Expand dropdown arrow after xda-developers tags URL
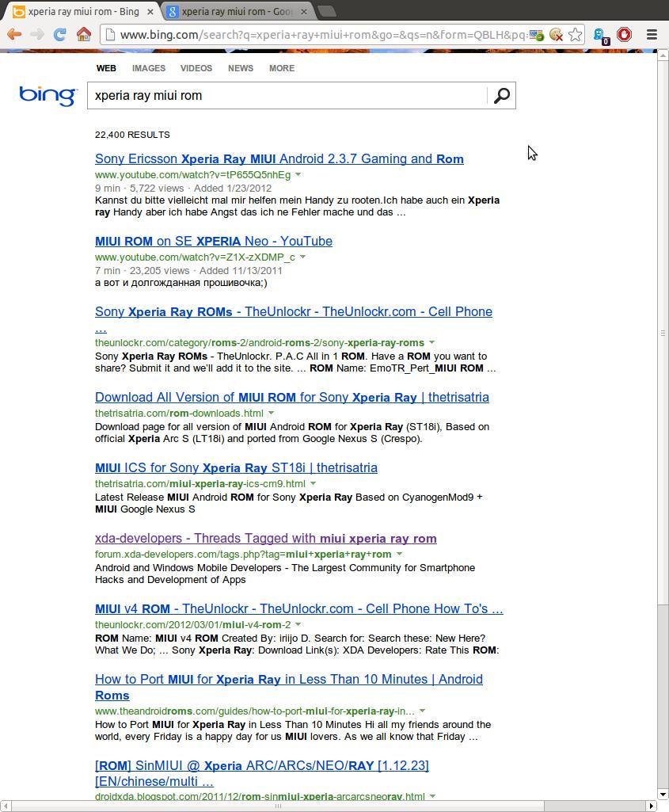The height and width of the screenshot is (812, 669). click(x=399, y=554)
